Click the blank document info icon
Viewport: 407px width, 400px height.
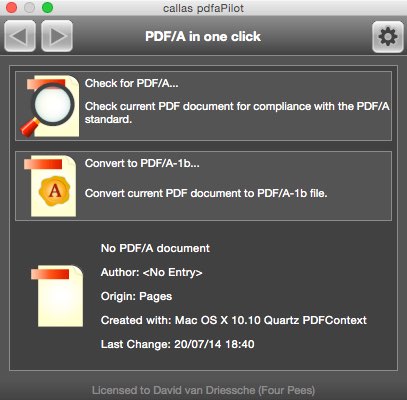[57, 296]
